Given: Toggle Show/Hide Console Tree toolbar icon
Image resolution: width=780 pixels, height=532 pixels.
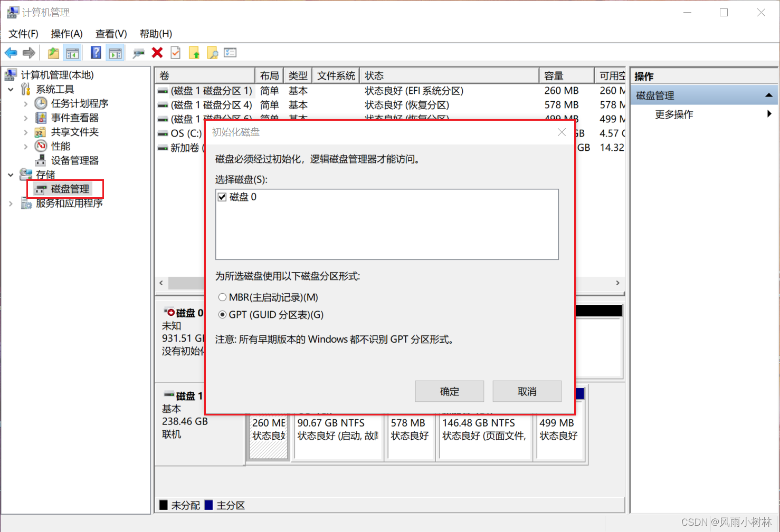Looking at the screenshot, I should (72, 53).
